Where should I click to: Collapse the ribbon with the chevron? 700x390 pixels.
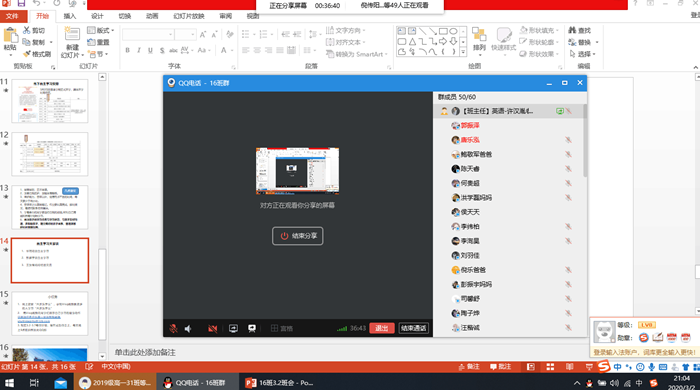(x=696, y=67)
